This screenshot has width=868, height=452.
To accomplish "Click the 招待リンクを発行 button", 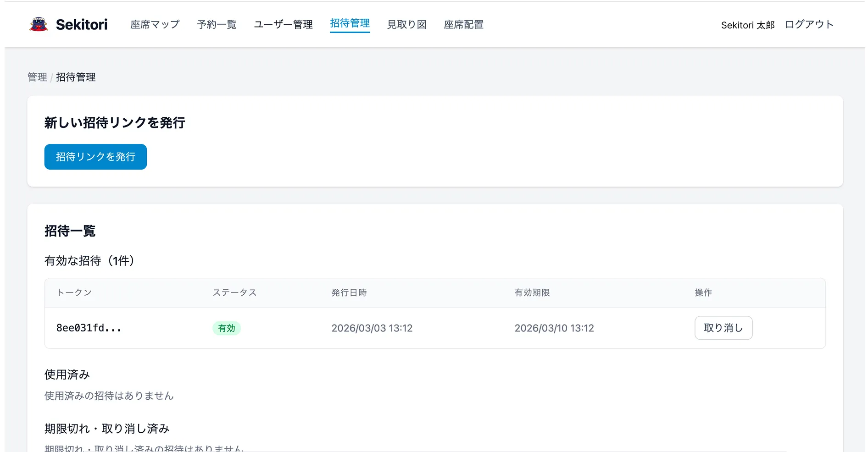I will tap(95, 157).
